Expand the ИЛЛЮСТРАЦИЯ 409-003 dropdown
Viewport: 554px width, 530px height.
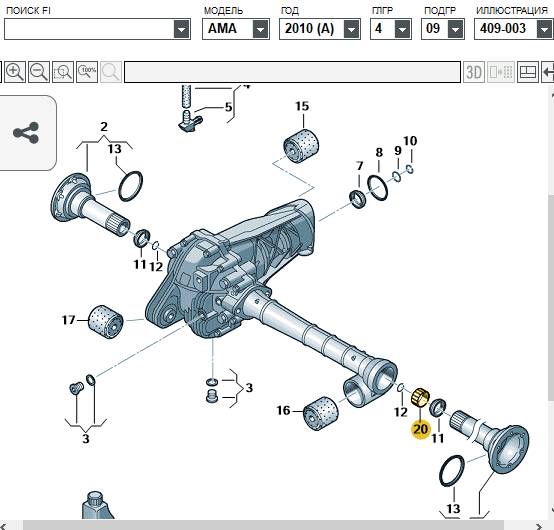[x=544, y=29]
